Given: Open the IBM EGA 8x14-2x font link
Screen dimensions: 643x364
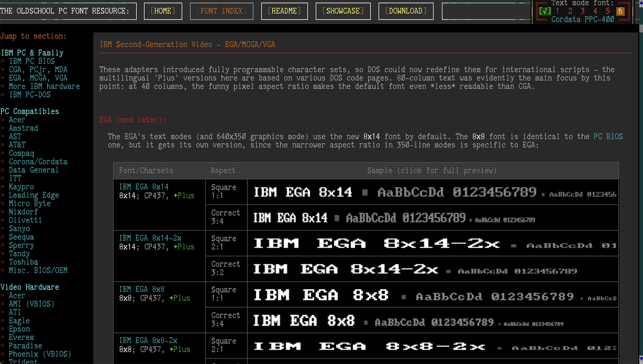Looking at the screenshot, I should [150, 238].
